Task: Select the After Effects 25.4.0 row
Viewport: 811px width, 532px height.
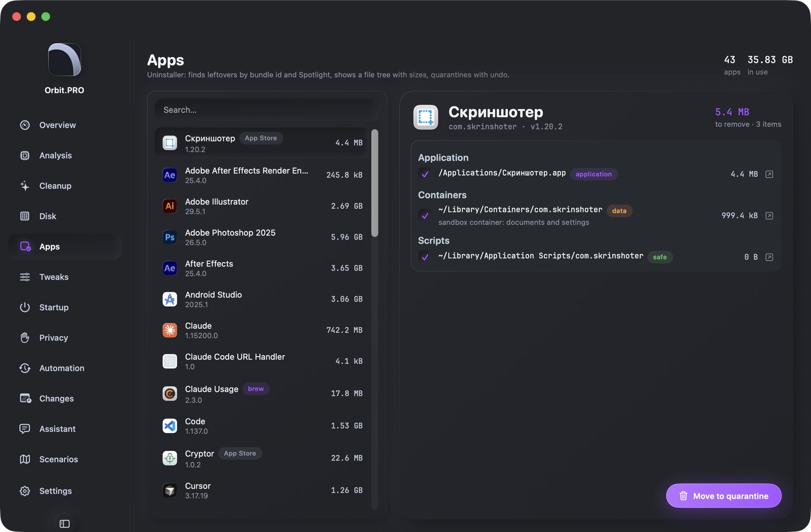Action: [263, 268]
